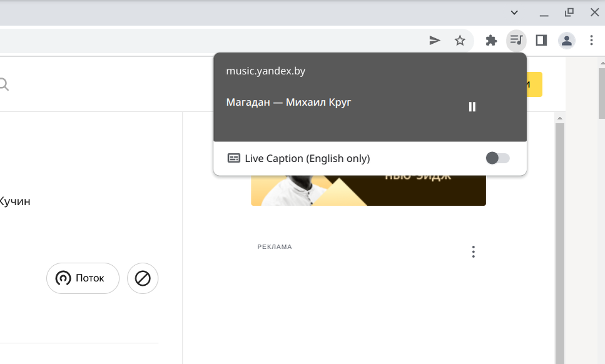This screenshot has height=364, width=605.
Task: Click the share page arrow icon
Action: [434, 40]
